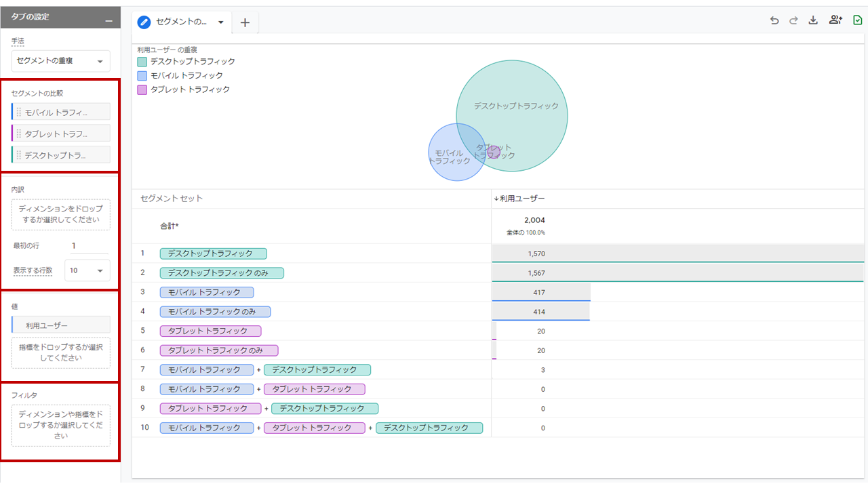Open the 手法 dropdown showing セグメントの重複

point(60,61)
